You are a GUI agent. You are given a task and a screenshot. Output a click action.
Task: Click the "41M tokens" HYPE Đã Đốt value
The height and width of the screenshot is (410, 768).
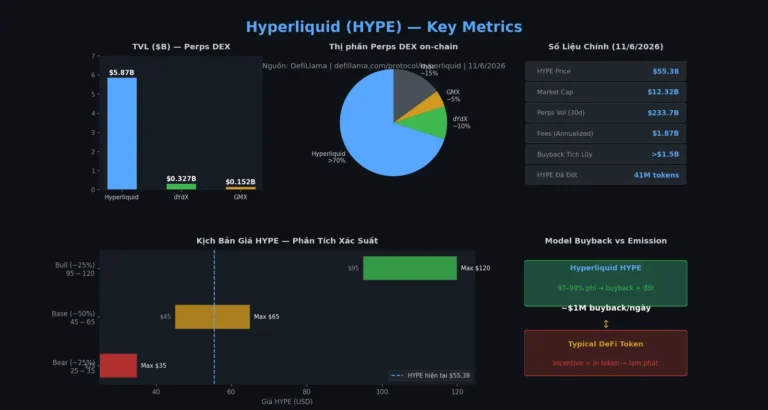[656, 175]
